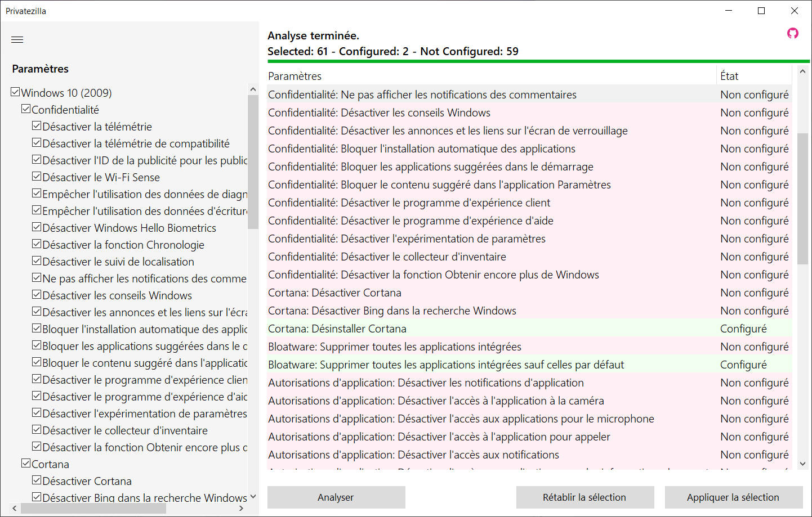Click the tree panel scroll-down arrow

click(253, 497)
